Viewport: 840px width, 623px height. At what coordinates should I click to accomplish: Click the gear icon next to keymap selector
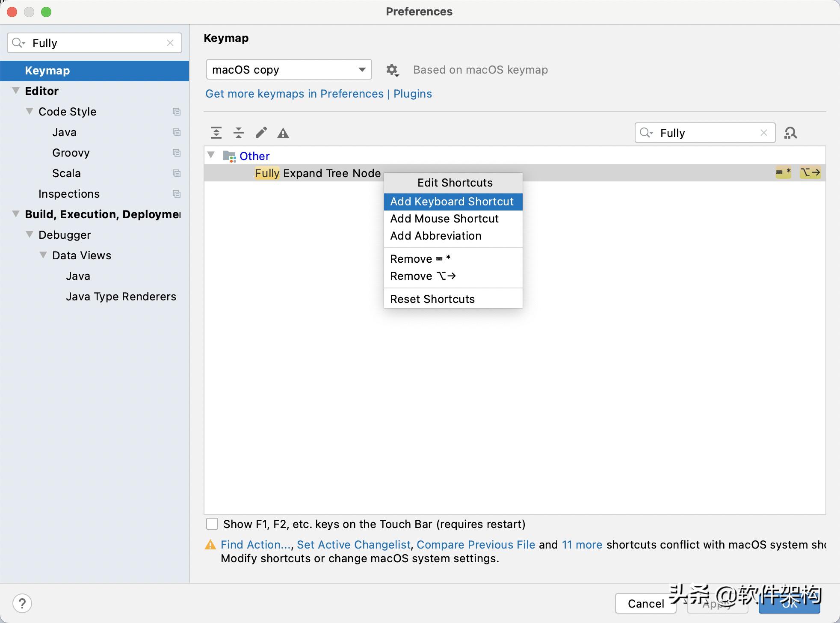(392, 70)
